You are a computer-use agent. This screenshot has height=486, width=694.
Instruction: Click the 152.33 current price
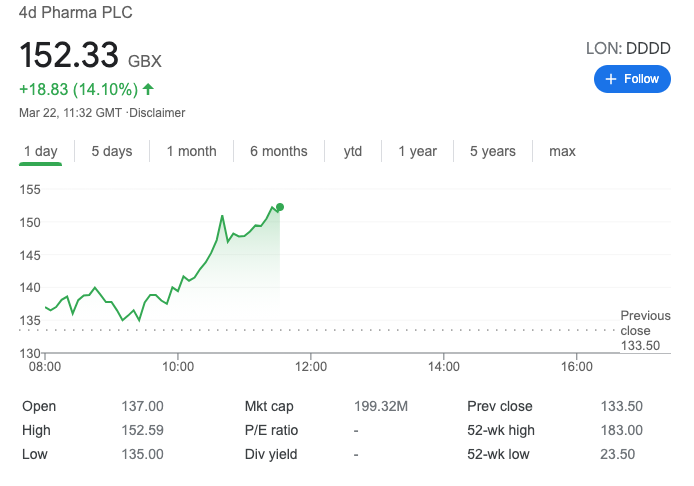coord(69,55)
